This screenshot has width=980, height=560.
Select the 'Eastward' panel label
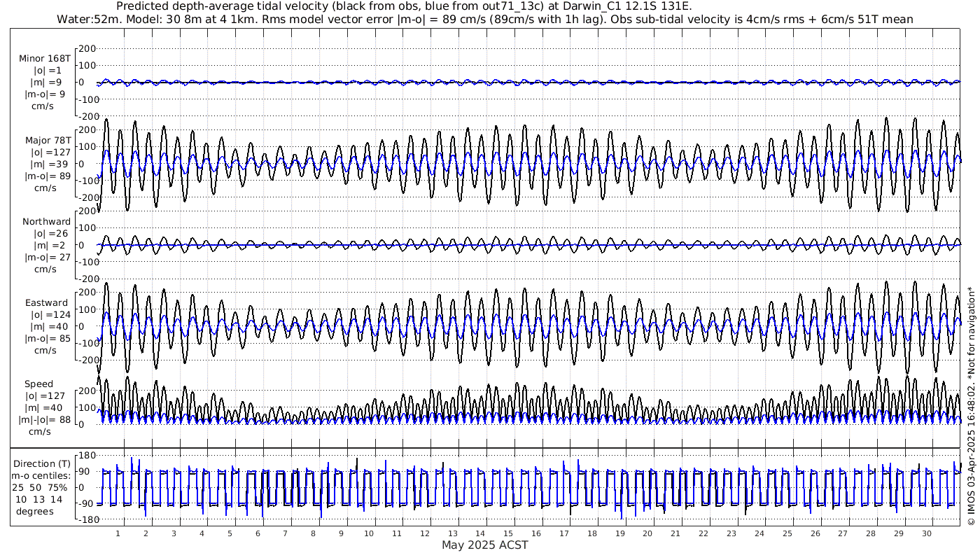(x=46, y=303)
